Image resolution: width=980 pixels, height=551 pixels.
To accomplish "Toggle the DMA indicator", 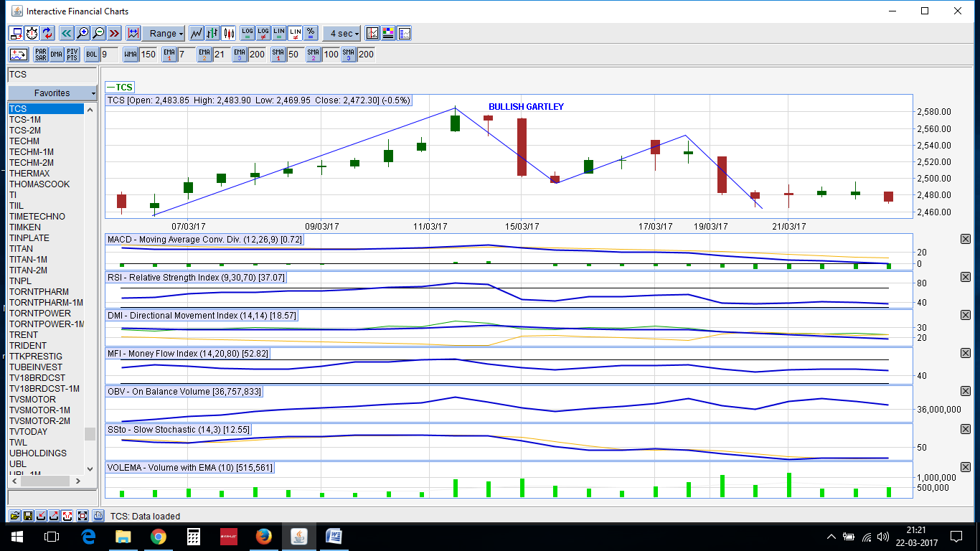I will pyautogui.click(x=57, y=55).
